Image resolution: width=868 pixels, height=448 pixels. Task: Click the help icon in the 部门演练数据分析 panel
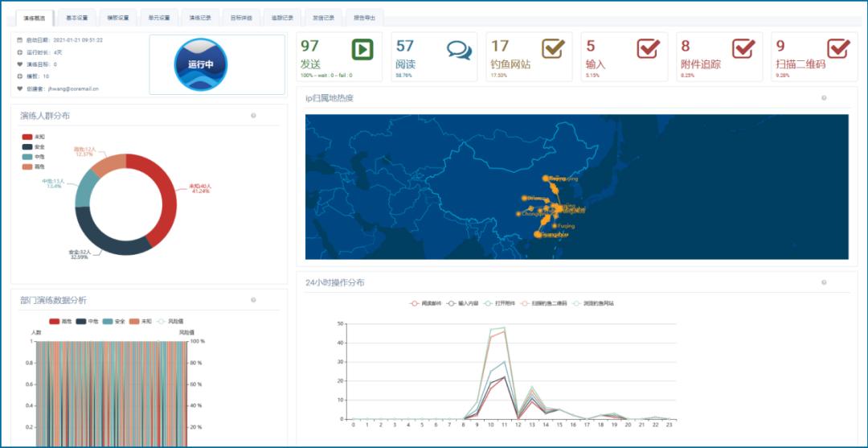[253, 300]
